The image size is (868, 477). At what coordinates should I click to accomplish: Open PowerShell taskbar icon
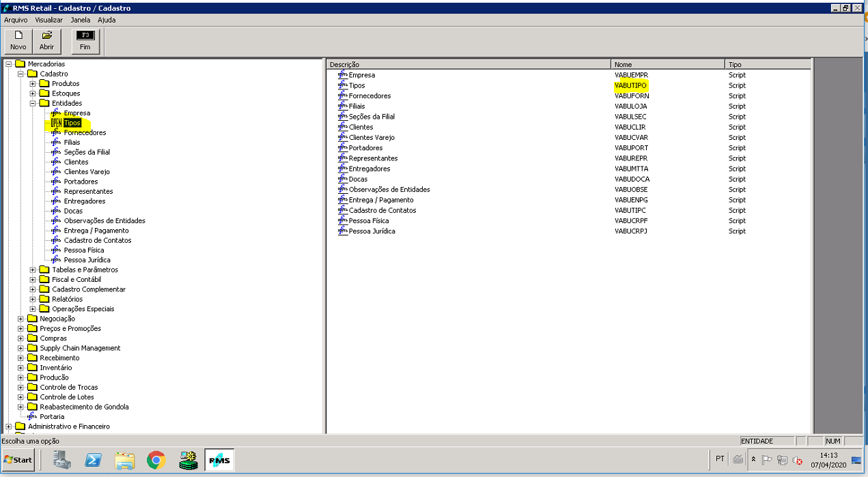[x=94, y=461]
